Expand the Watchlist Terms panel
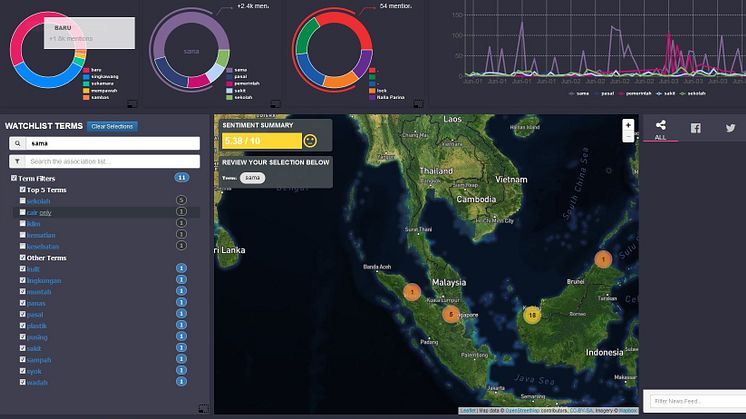The height and width of the screenshot is (419, 746). pyautogui.click(x=203, y=409)
